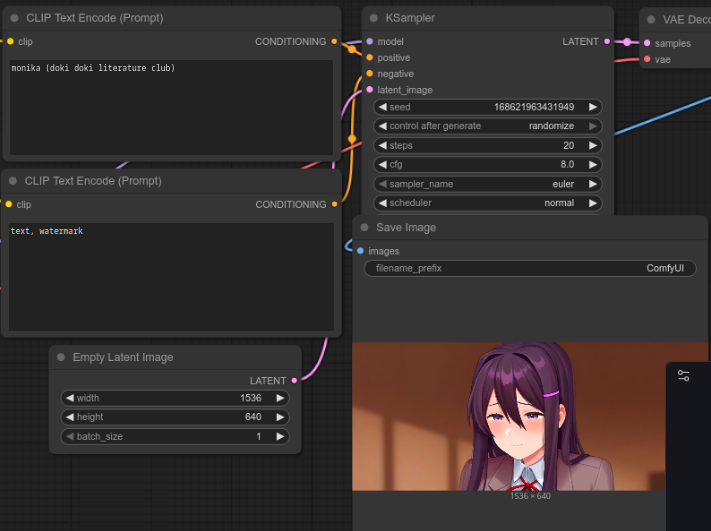
Task: Collapse the monika prompt CLIP Text Encode node
Action: point(15,18)
